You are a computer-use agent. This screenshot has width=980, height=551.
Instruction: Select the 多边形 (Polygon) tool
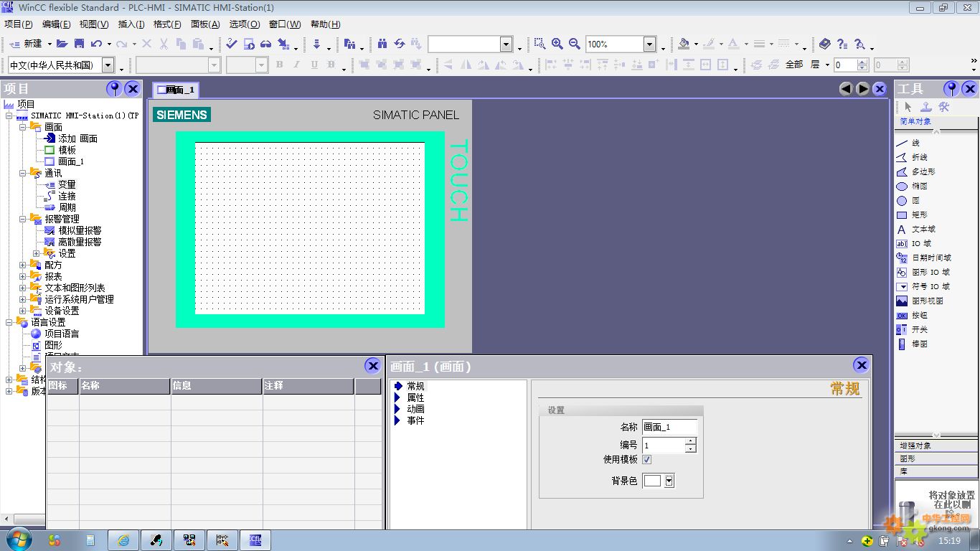(916, 171)
